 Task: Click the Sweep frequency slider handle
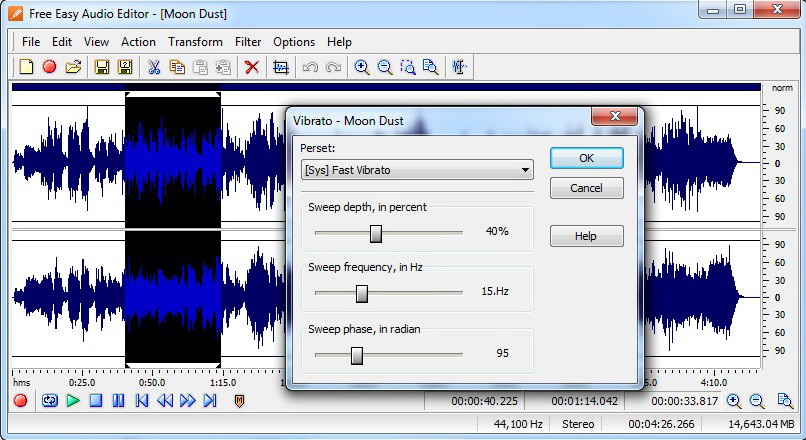pyautogui.click(x=362, y=293)
